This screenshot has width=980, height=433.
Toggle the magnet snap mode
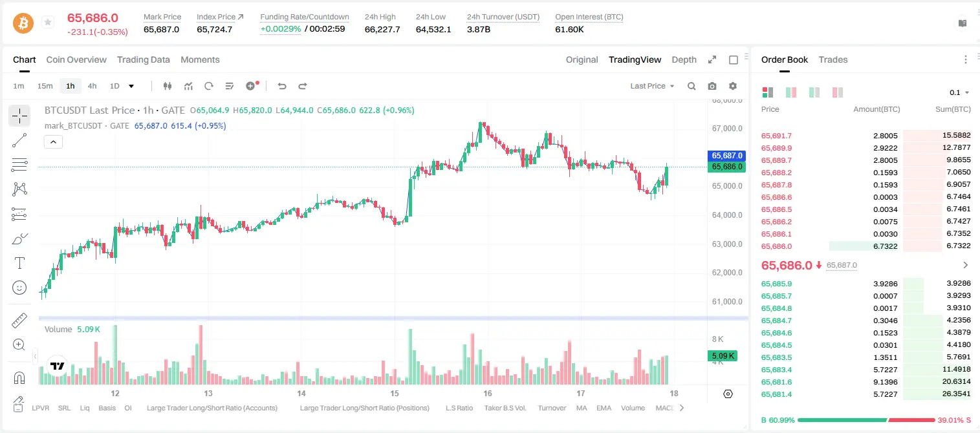[x=19, y=378]
